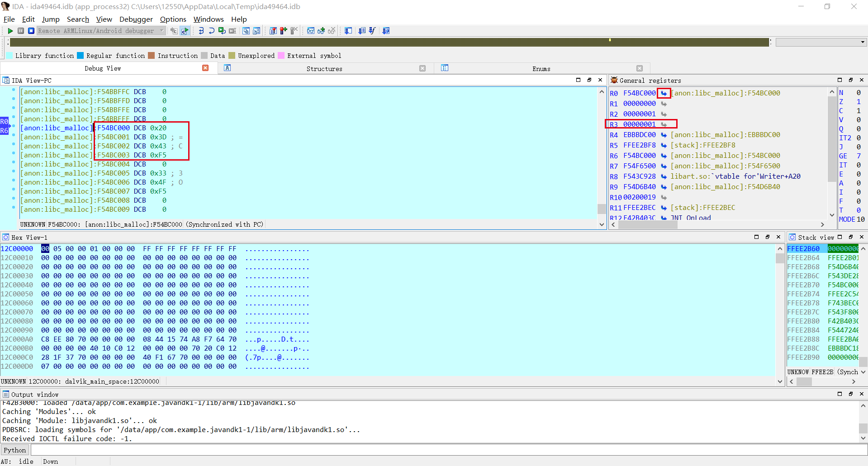Select the Debug View tab
Viewport: 868px width, 466px height.
(x=103, y=68)
